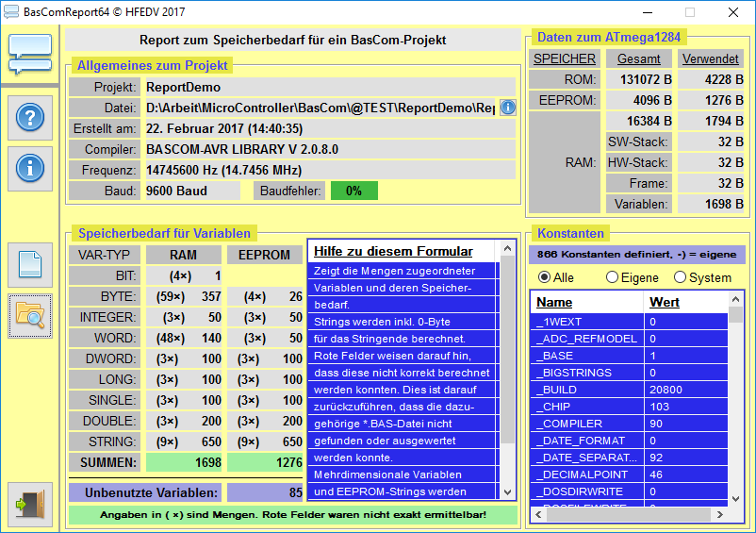Click the green EEPROM sum 1276 field
Viewport: 756px width, 533px height.
[265, 462]
